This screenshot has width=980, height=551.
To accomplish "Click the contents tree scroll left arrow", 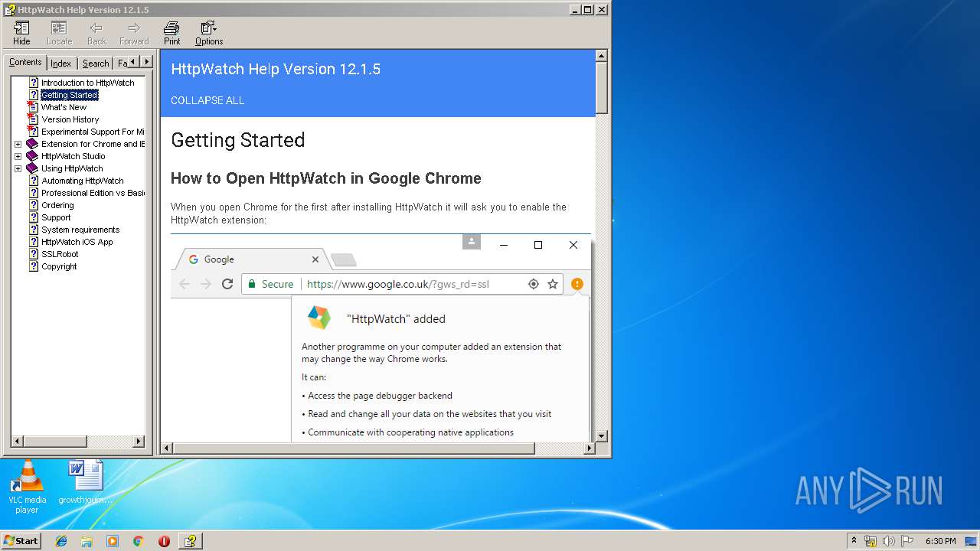I will (x=18, y=441).
